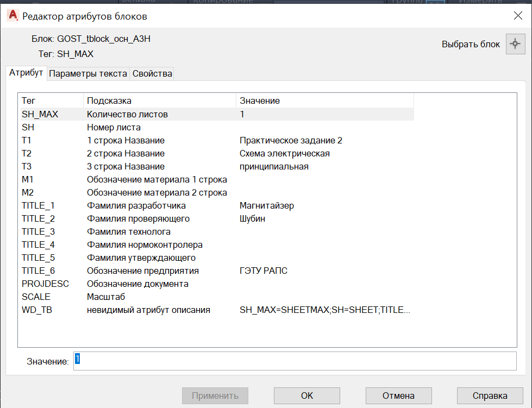Click the Значение column header
Image resolution: width=532 pixels, height=408 pixels.
325,101
